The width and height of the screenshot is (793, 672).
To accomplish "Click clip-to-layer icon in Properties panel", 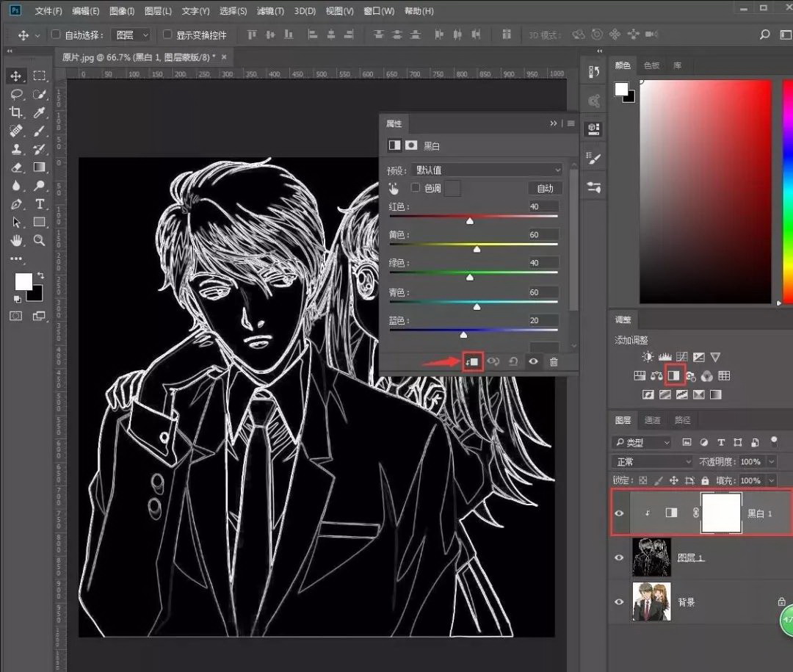I will [473, 361].
